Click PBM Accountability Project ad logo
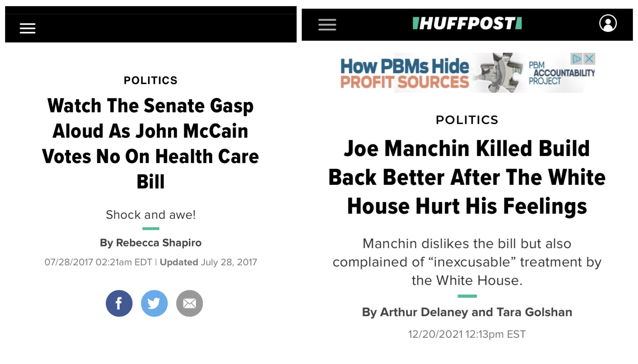Viewport: 638px width, 364px height. click(561, 73)
